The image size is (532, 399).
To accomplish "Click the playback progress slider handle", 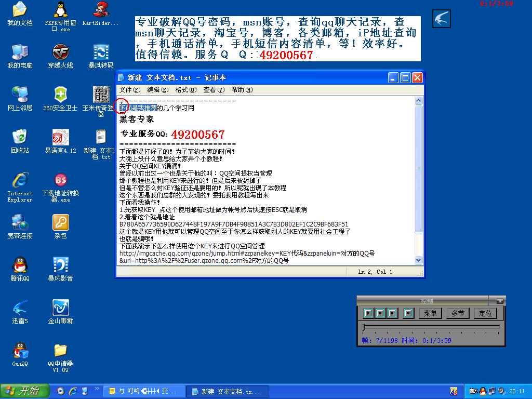I will pyautogui.click(x=364, y=327).
